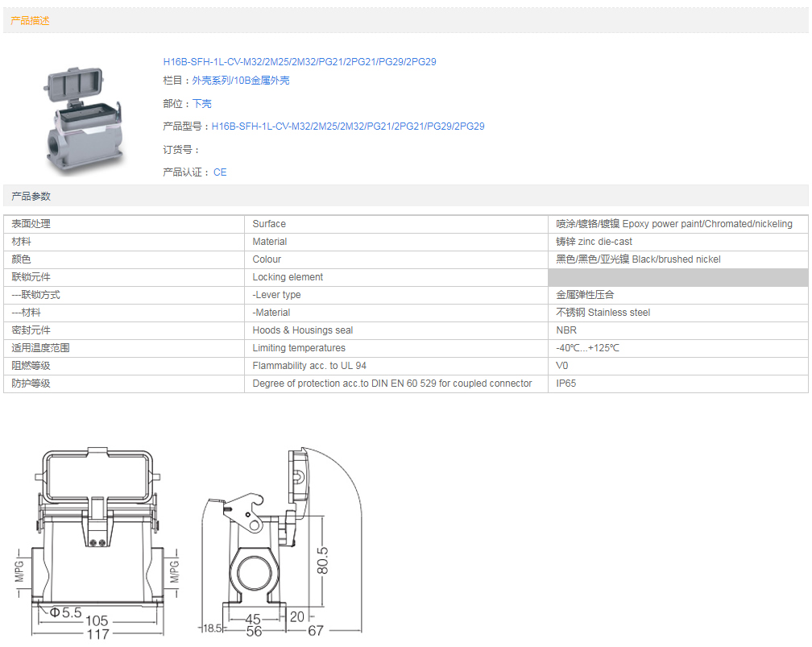
Task: Click the model number next to 产品型号
Action: (347, 126)
